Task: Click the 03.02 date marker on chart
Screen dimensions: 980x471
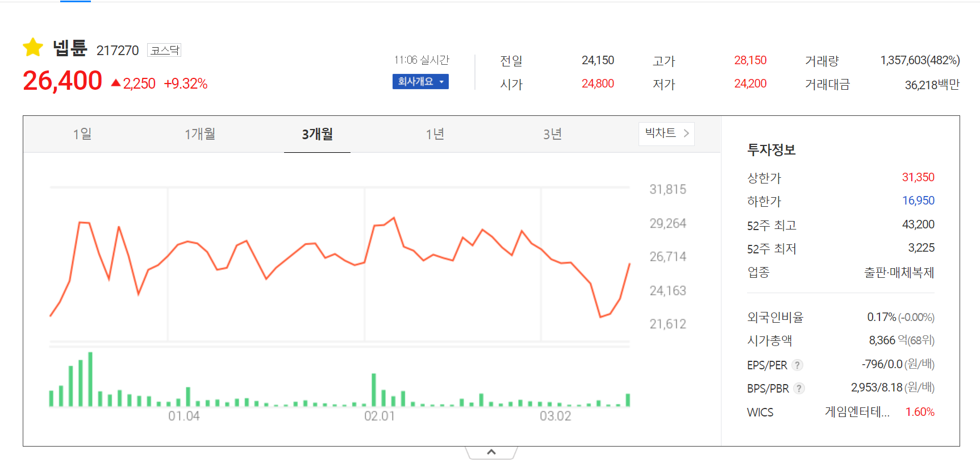Action: point(555,416)
